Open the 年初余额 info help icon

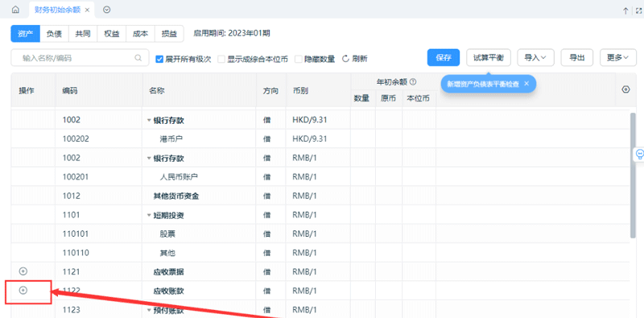coord(413,82)
